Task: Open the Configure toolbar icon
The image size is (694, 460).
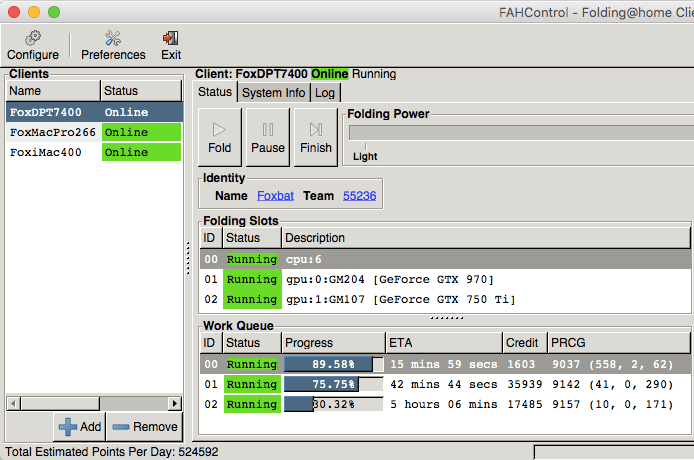Action: point(33,46)
